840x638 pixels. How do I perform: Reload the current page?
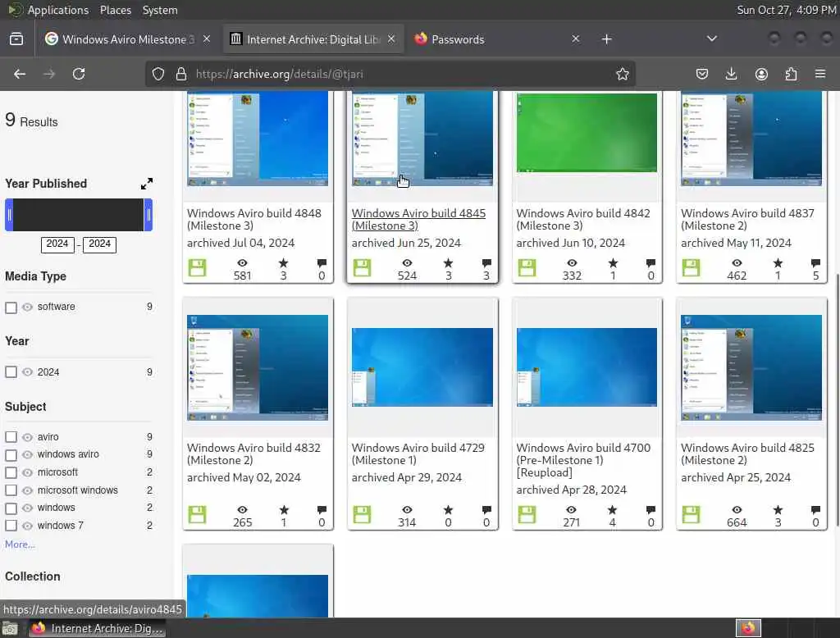[79, 74]
